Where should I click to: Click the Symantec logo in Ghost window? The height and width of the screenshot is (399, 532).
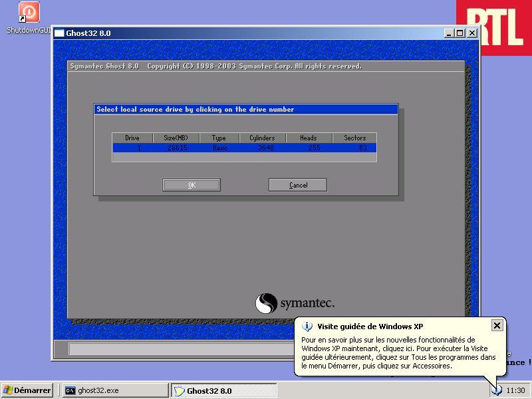pyautogui.click(x=295, y=303)
